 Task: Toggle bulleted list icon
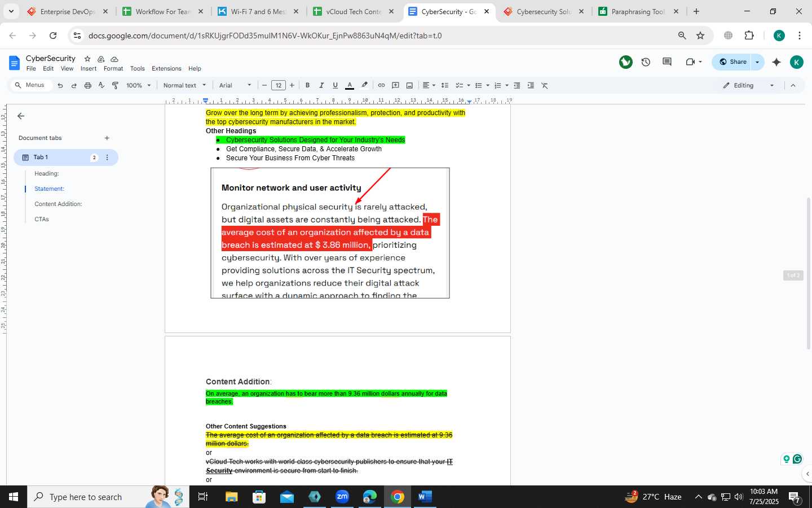(x=479, y=85)
